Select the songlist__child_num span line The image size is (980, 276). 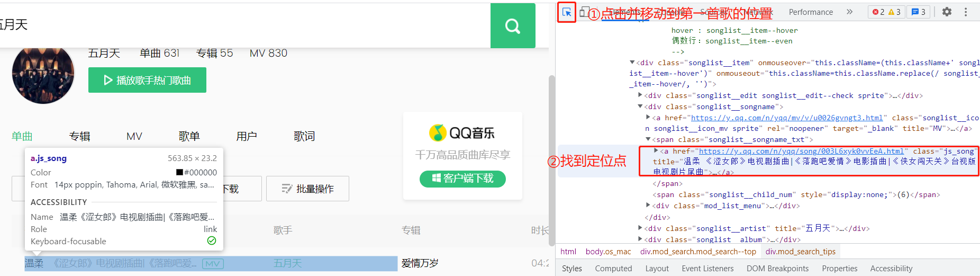point(796,194)
